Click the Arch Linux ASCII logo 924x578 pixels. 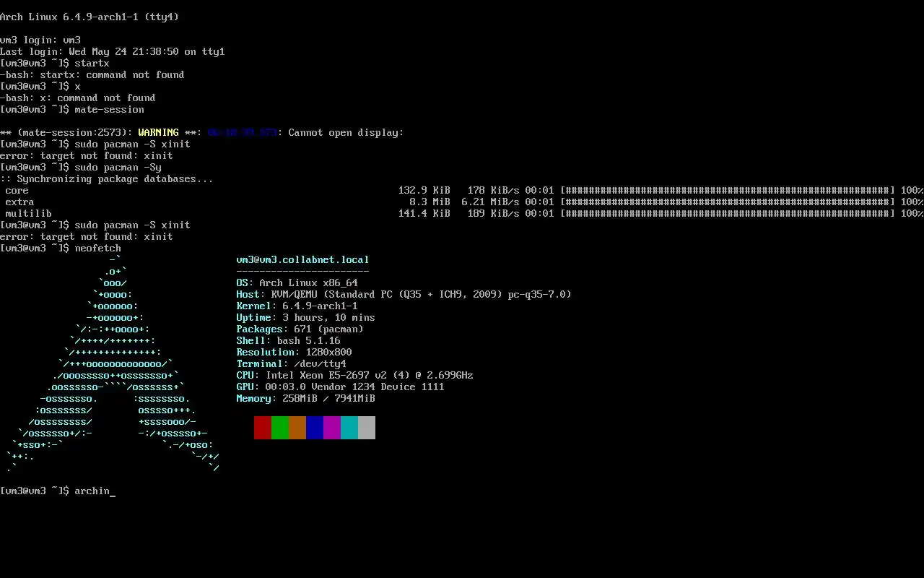[113, 363]
